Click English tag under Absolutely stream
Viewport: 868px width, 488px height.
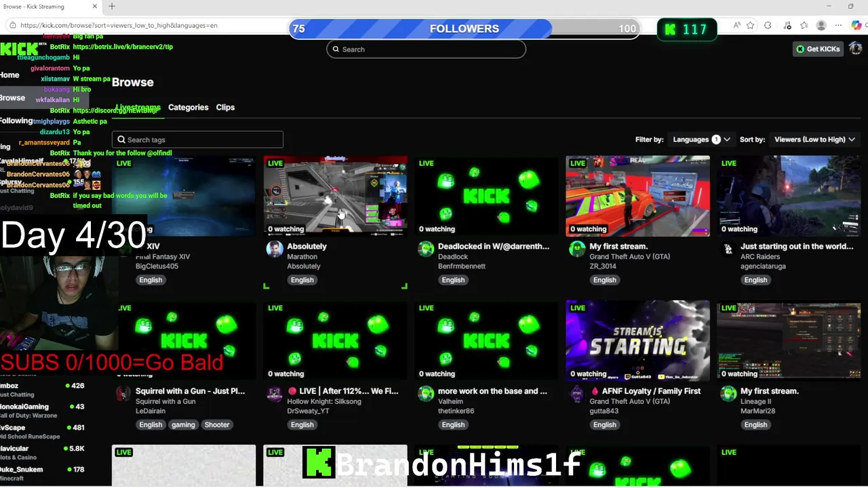click(302, 280)
